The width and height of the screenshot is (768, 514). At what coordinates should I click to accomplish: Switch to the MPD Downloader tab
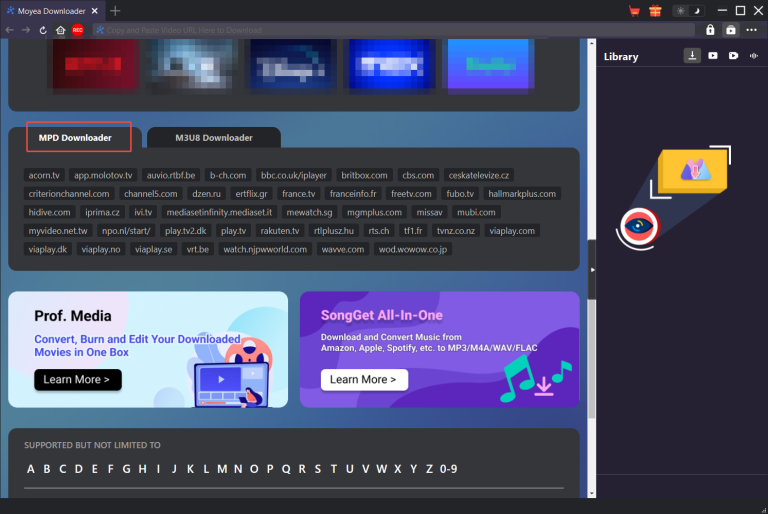75,138
